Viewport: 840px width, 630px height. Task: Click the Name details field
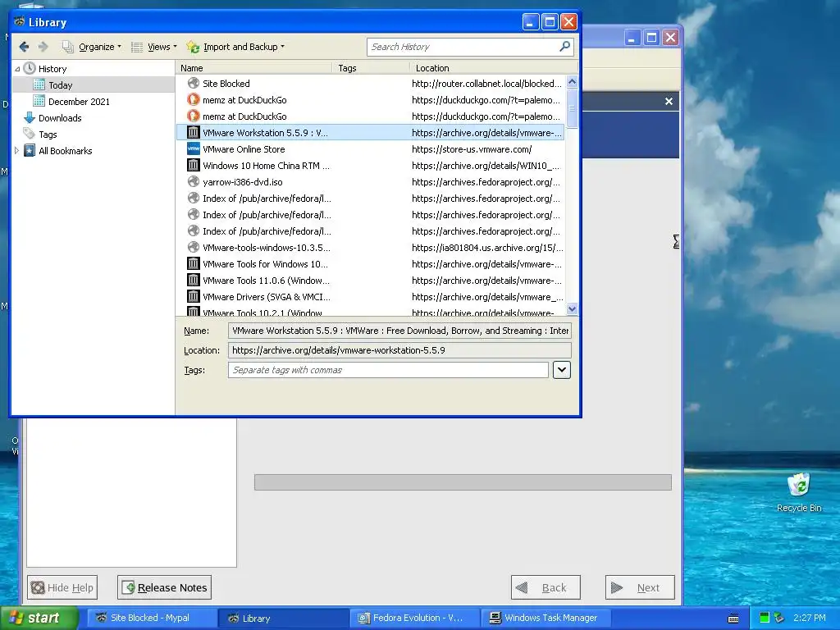tap(399, 331)
